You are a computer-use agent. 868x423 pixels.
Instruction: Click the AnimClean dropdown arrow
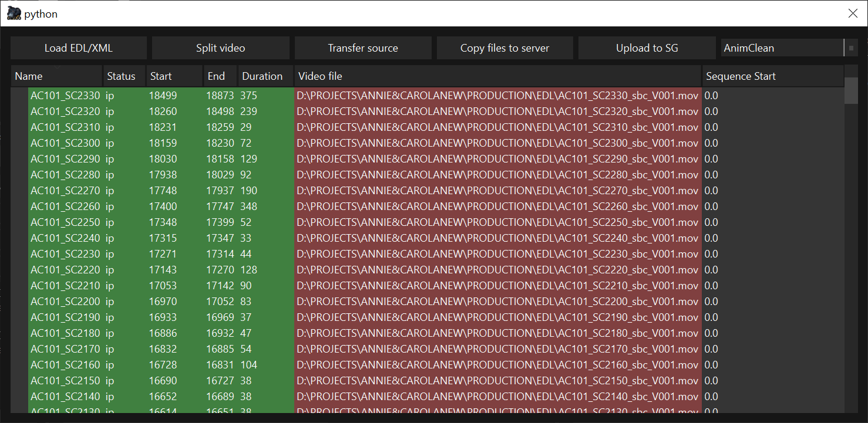851,48
